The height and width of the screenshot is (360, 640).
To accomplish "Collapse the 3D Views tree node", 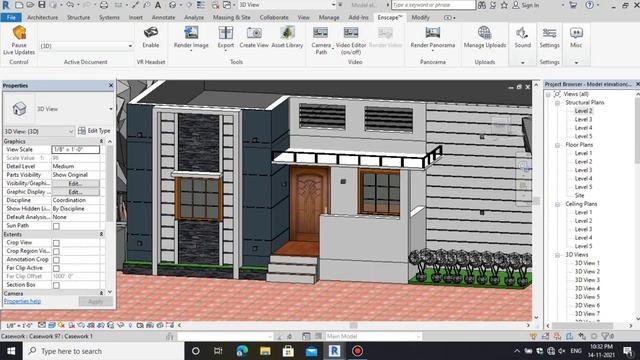I will click(557, 255).
